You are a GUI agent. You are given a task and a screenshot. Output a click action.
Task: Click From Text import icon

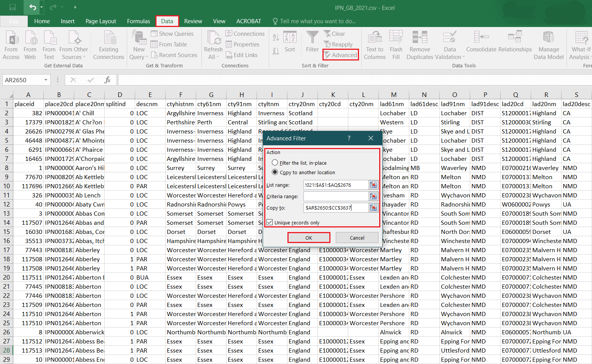tap(49, 45)
